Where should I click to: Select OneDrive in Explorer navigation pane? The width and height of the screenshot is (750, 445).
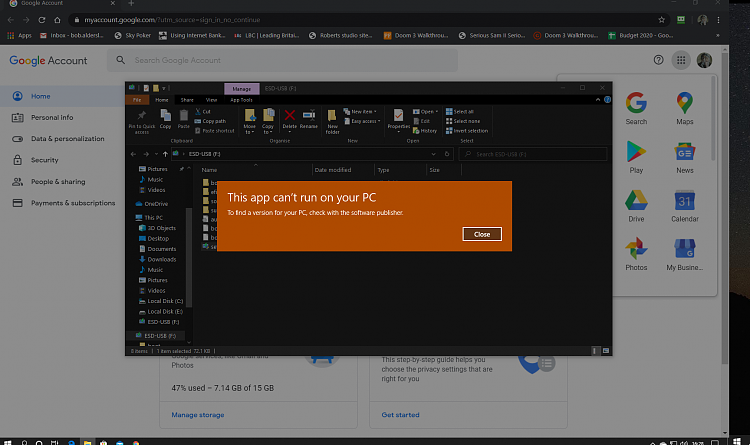pos(152,204)
